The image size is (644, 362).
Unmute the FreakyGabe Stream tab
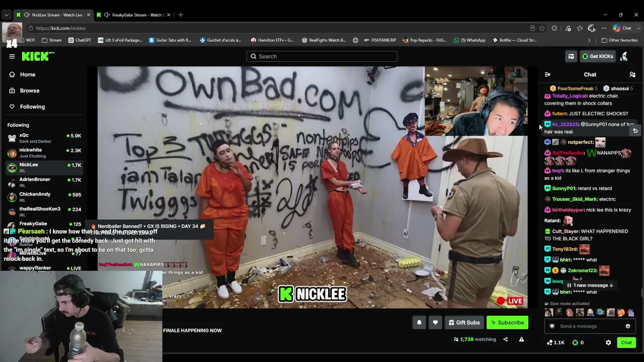click(107, 15)
